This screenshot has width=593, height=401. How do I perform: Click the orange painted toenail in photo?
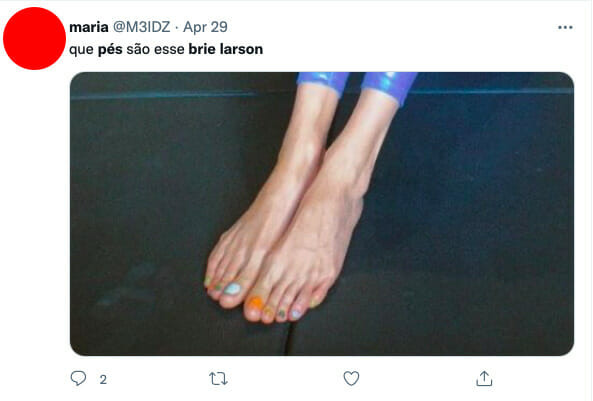coord(256,302)
